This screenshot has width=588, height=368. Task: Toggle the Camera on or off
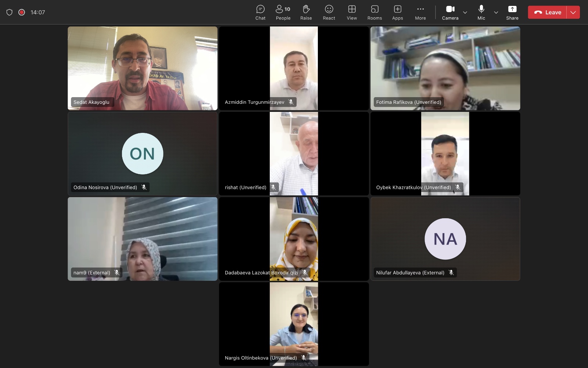tap(450, 13)
